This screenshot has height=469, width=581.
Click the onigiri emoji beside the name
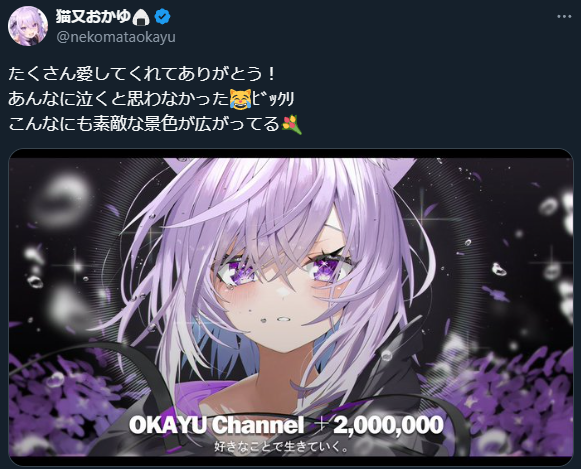[141, 17]
